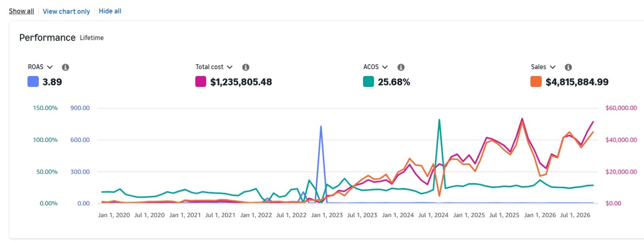Image resolution: width=644 pixels, height=243 pixels.
Task: Click the blue ROAS spike peak
Action: 321,126
